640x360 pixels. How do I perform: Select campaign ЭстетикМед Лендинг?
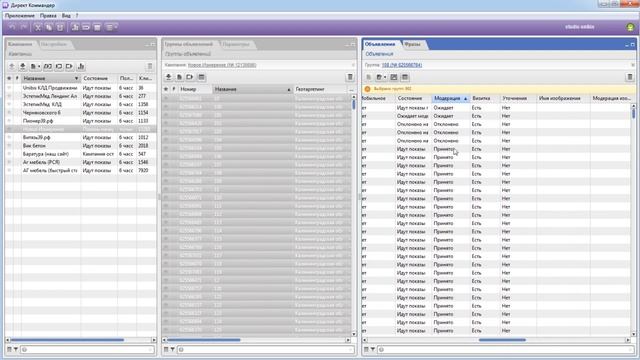80,96
